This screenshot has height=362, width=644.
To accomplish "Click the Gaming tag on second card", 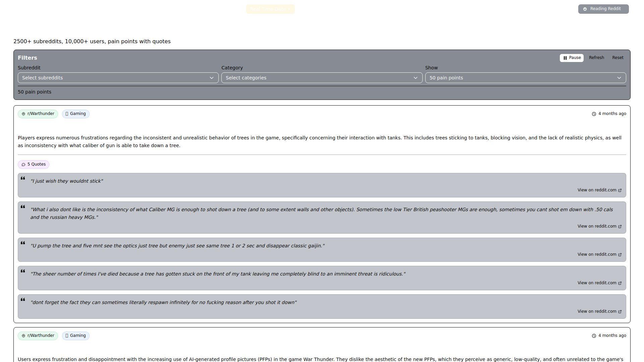I will [76, 336].
